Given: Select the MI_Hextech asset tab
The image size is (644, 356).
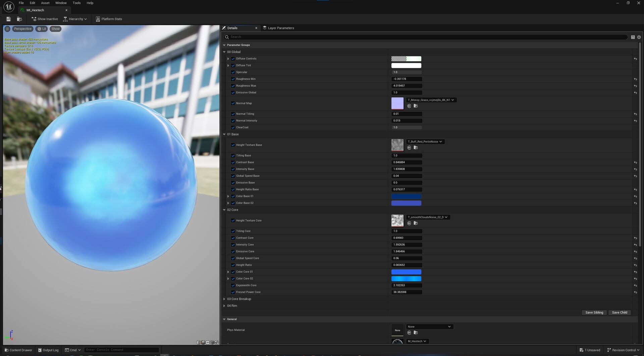Looking at the screenshot, I should click(x=35, y=10).
